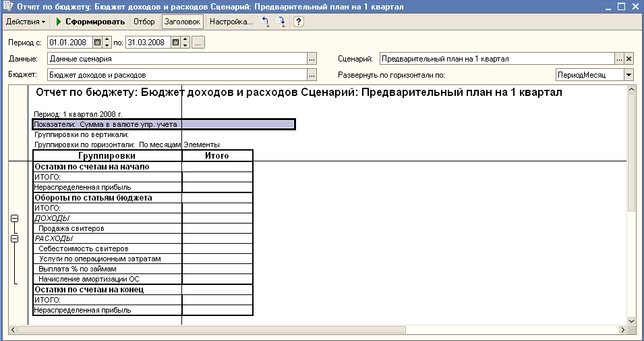Select the Остатки по счетам на конец row

pyautogui.click(x=143, y=290)
